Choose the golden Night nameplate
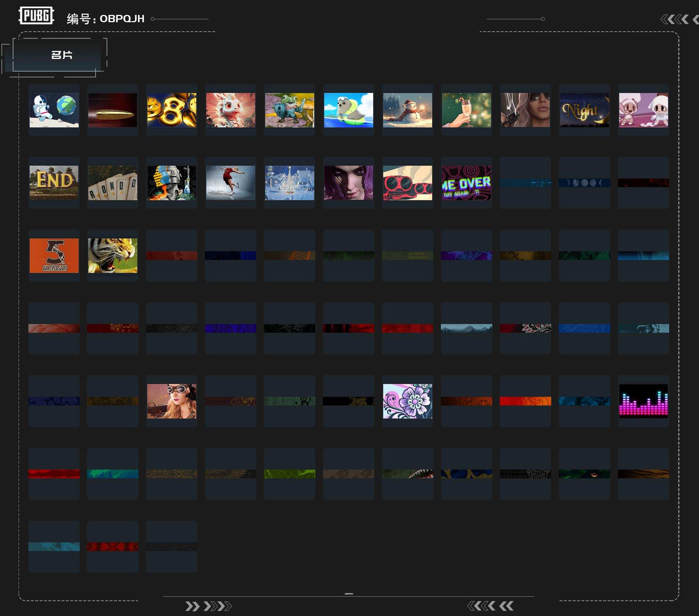Image resolution: width=699 pixels, height=616 pixels. coord(584,110)
